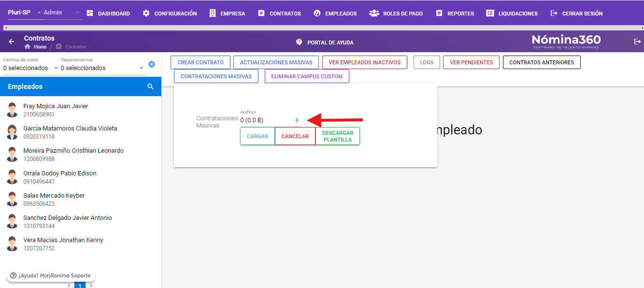Click Eliminar Campos Custom button
This screenshot has width=644, height=288.
pos(307,76)
